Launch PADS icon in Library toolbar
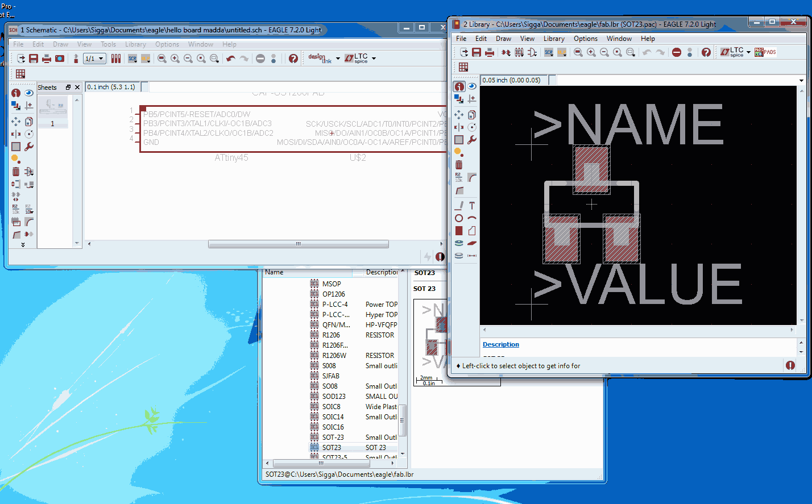 click(x=765, y=52)
